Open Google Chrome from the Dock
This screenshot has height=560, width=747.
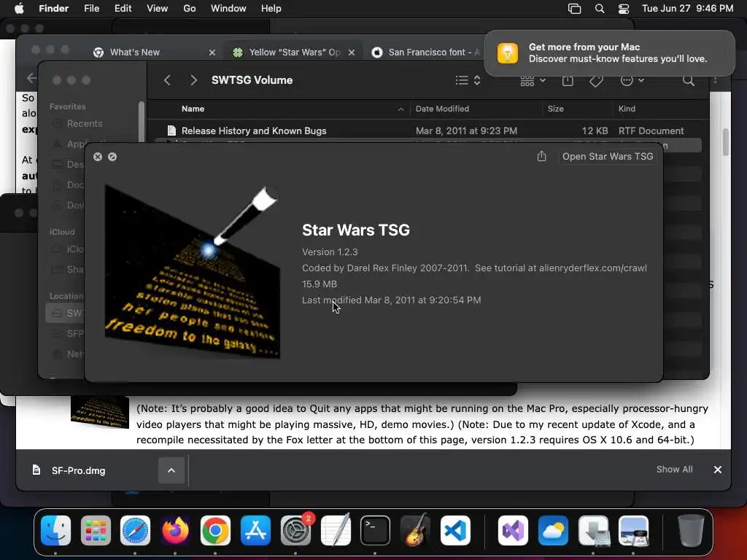coord(215,531)
